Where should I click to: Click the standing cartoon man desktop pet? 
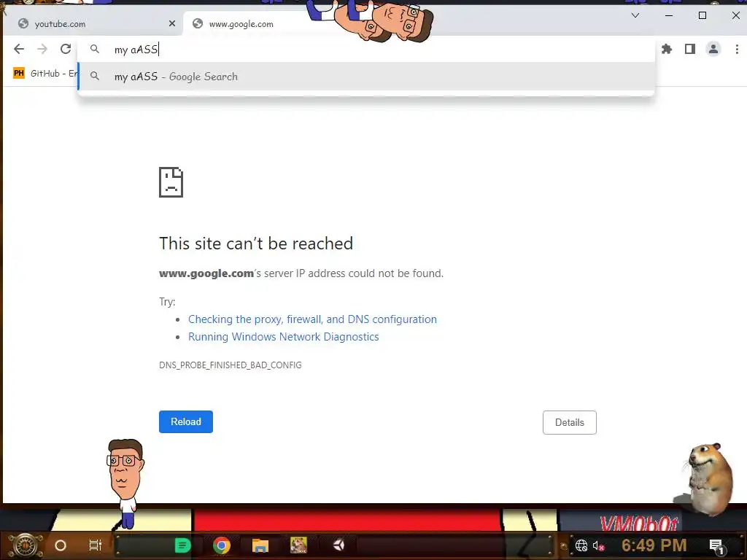(x=125, y=484)
